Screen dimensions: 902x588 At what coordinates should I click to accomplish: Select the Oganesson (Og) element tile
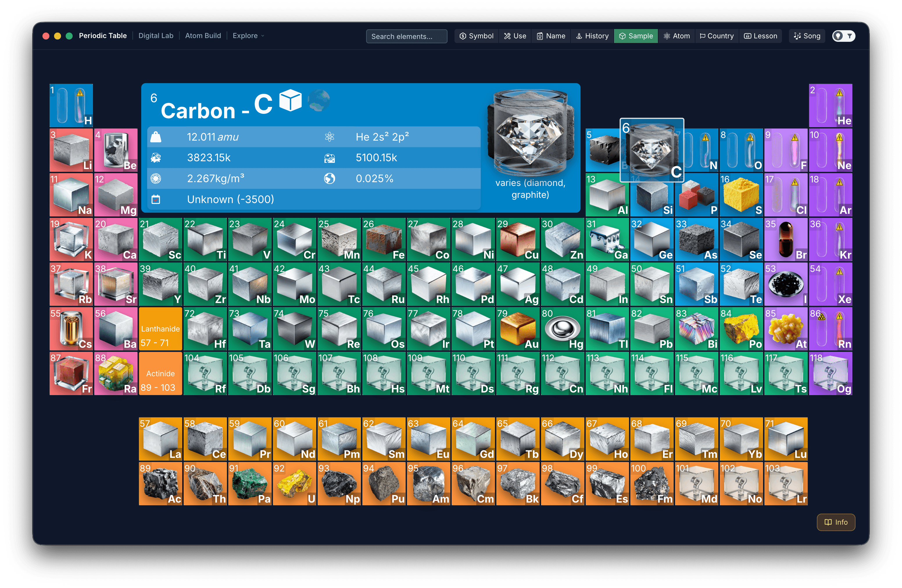[x=831, y=374]
